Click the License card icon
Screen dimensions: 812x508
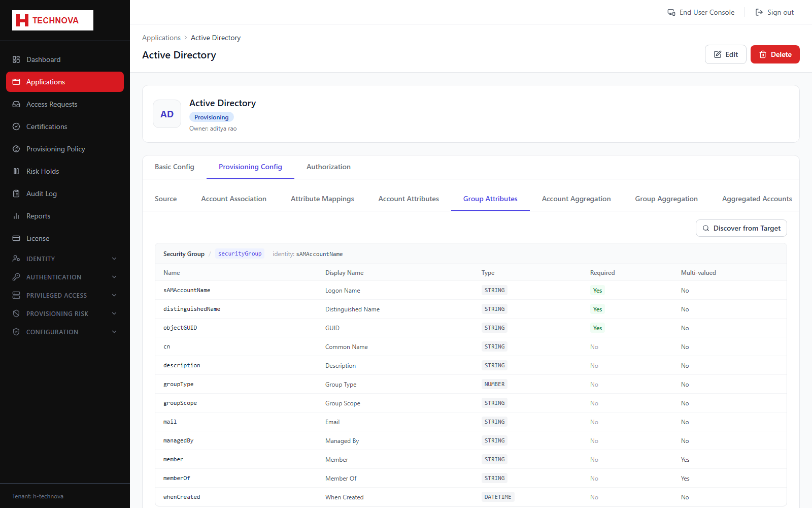coord(16,238)
